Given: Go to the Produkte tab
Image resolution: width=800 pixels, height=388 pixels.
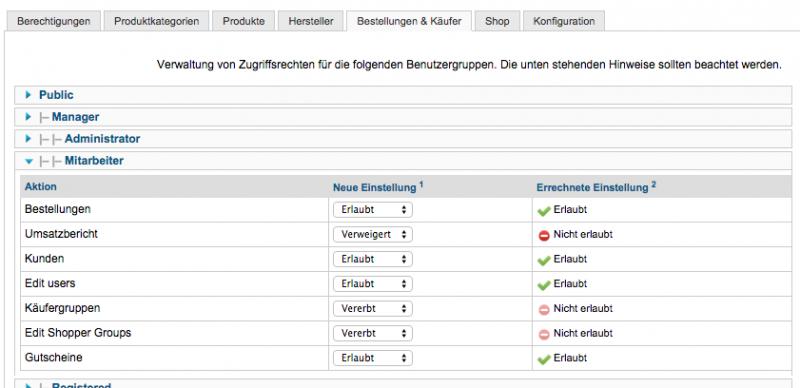Looking at the screenshot, I should [x=243, y=21].
